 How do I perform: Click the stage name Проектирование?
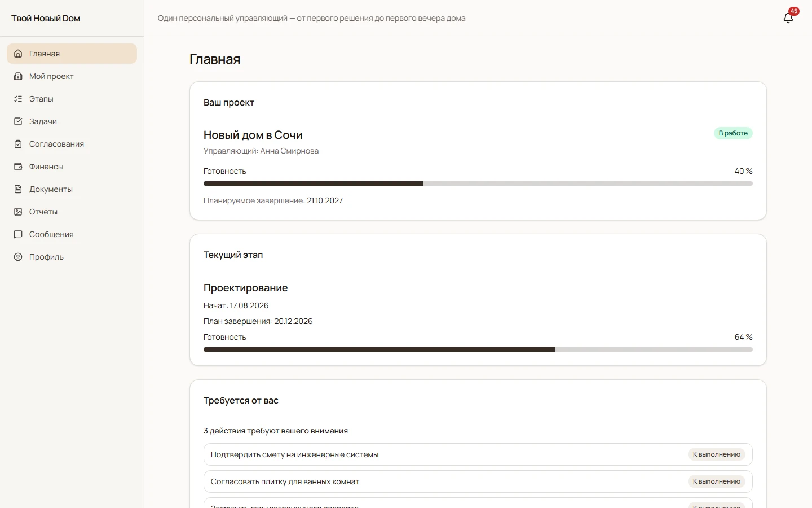246,288
